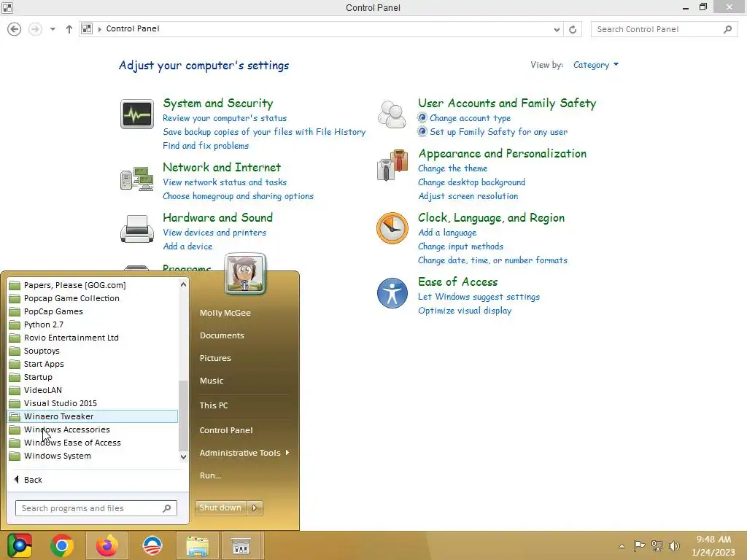This screenshot has width=747, height=560.
Task: Expand Shut down options arrow
Action: point(255,508)
